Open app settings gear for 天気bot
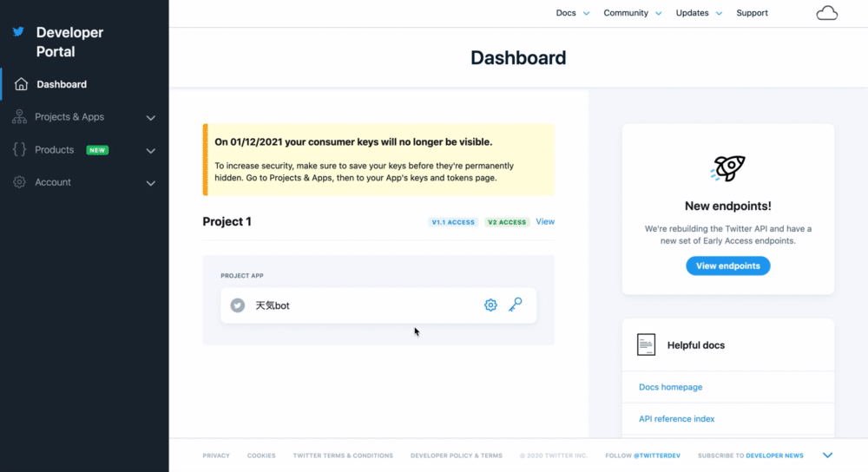This screenshot has width=868, height=472. [x=490, y=305]
